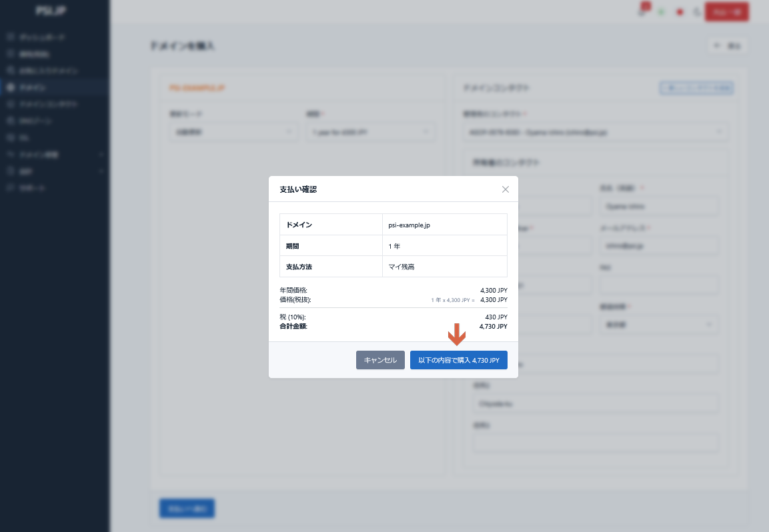Click the back button below the header
This screenshot has width=769, height=532.
pos(727,46)
